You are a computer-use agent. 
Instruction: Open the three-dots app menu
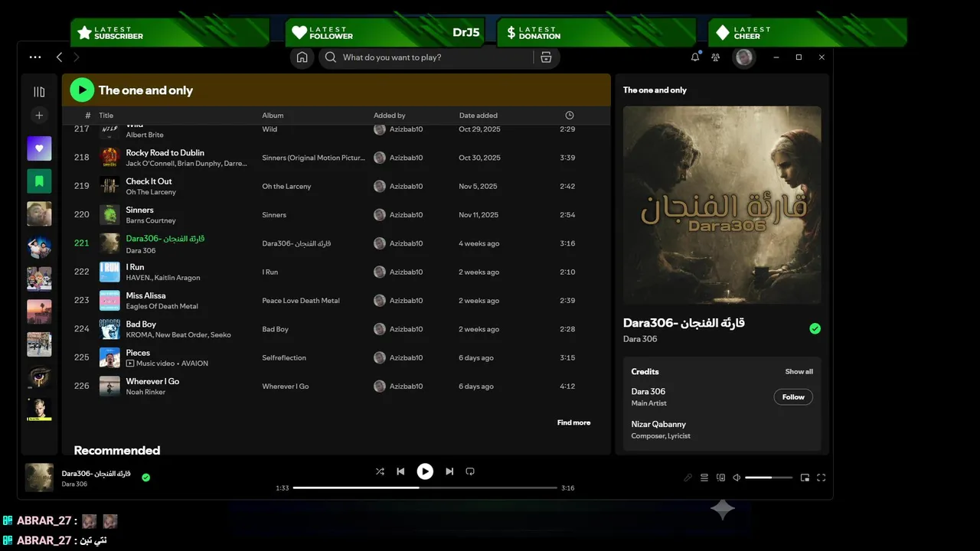pyautogui.click(x=35, y=57)
